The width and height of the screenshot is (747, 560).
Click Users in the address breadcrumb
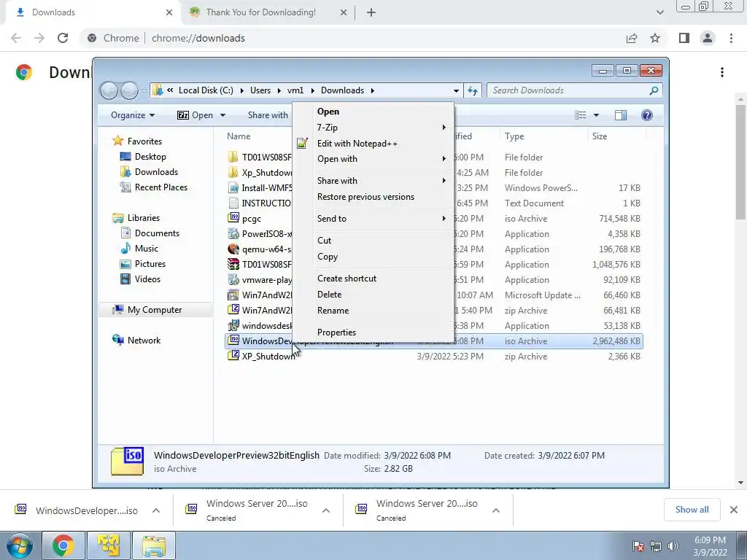tap(260, 90)
